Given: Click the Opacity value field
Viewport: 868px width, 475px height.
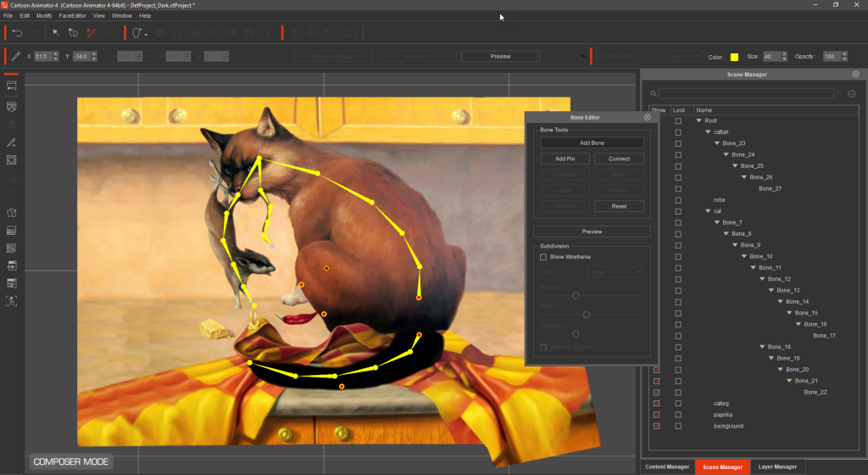Looking at the screenshot, I should pyautogui.click(x=832, y=57).
